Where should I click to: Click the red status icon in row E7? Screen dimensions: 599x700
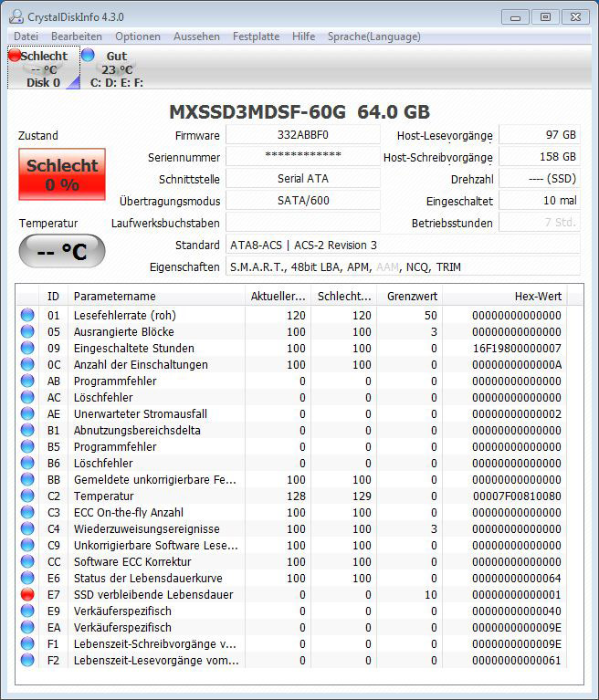click(x=27, y=594)
